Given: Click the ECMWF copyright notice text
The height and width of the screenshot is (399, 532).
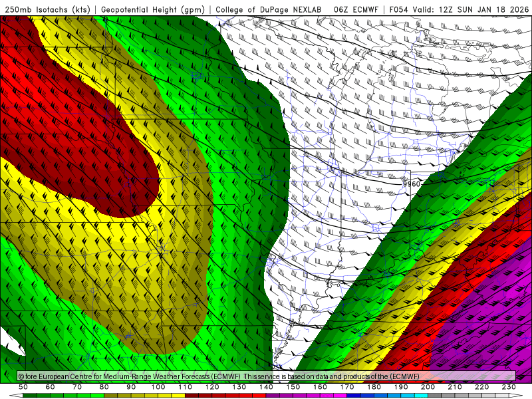Looking at the screenshot, I should (x=219, y=376).
